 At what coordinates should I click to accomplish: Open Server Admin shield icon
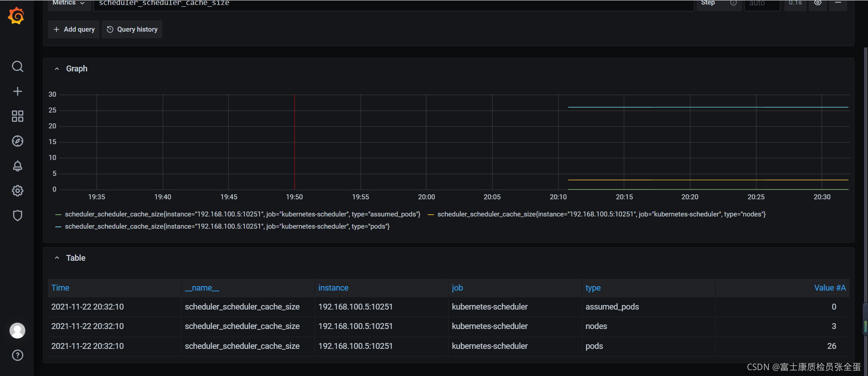[x=17, y=216]
